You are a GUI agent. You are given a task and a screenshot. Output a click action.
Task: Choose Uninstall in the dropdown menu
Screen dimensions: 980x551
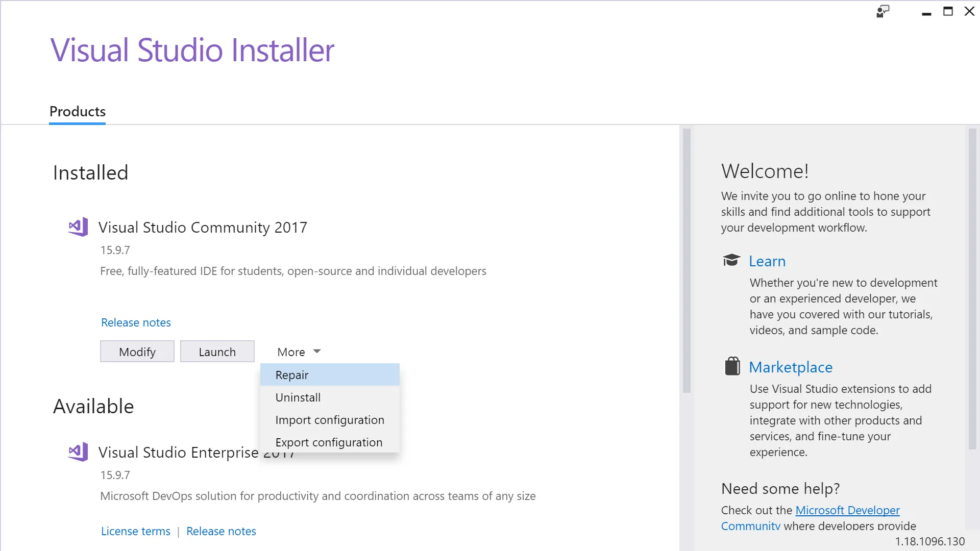tap(298, 397)
